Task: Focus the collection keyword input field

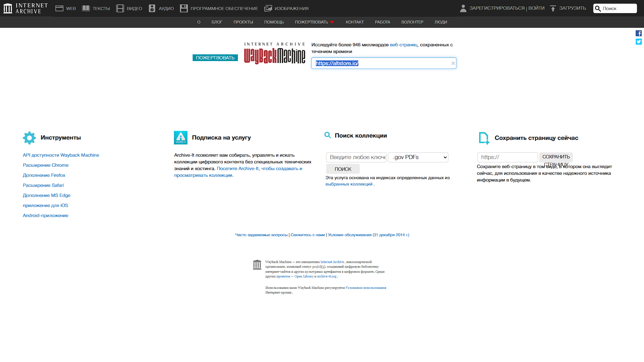Action: [356, 157]
